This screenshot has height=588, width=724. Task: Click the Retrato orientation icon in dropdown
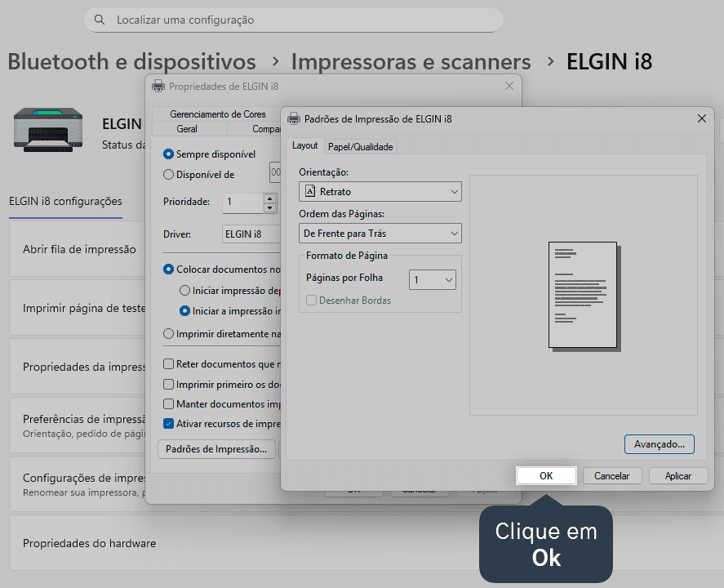[310, 191]
